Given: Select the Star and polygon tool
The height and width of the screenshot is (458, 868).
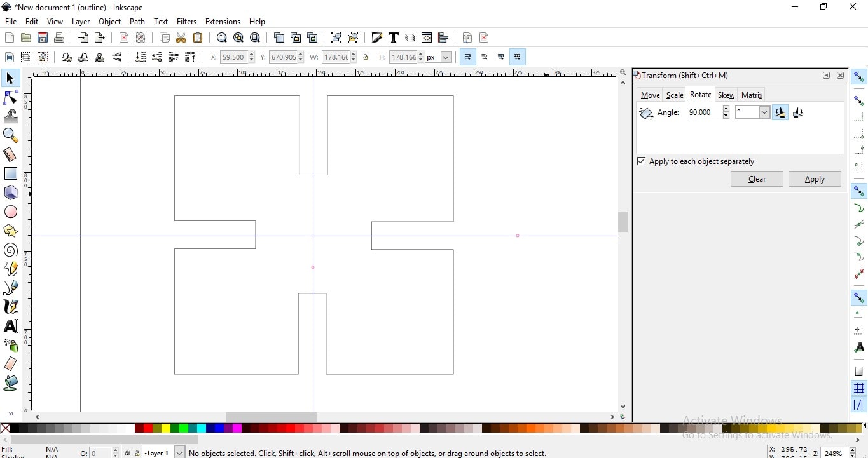Looking at the screenshot, I should tap(10, 231).
